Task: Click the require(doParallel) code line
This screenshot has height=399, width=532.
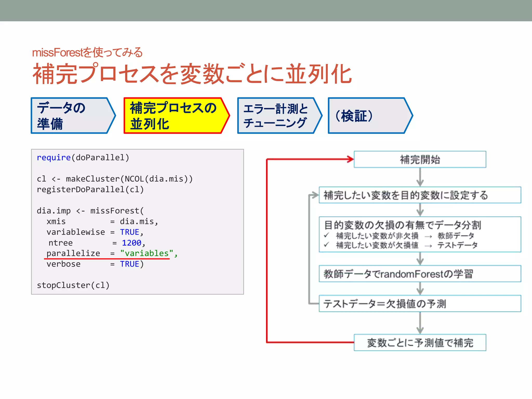Action: pyautogui.click(x=83, y=158)
